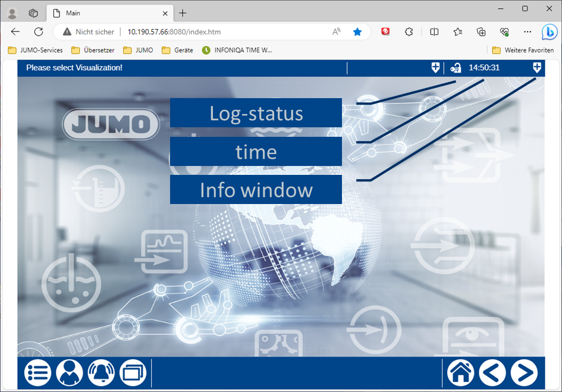Open the list menu icon in bottom bar
This screenshot has height=392, width=562.
point(37,373)
